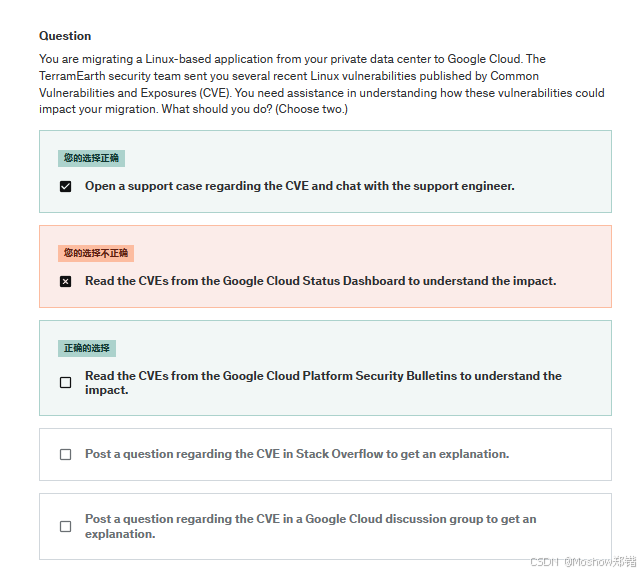The height and width of the screenshot is (573, 644).
Task: Click the red '您的选择不正确' badge
Action: point(95,253)
